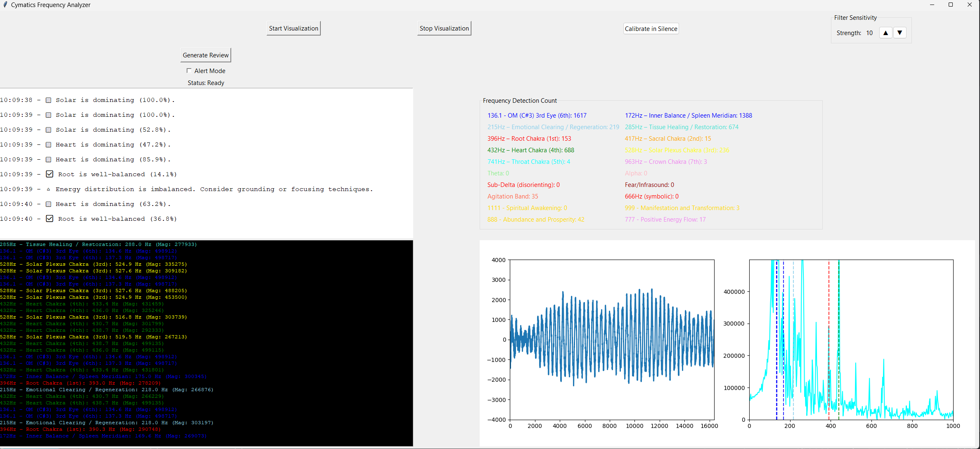Image resolution: width=980 pixels, height=449 pixels.
Task: Click the Generate Review button
Action: (x=206, y=55)
